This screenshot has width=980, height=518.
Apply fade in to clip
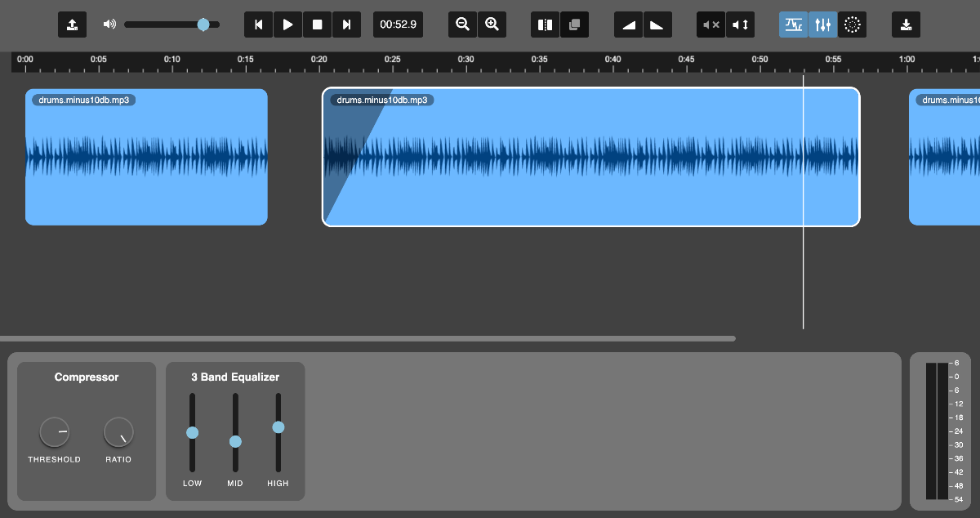pos(629,25)
